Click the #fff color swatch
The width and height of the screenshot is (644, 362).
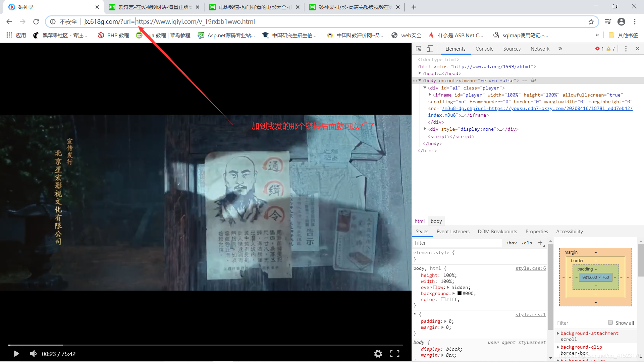click(443, 300)
